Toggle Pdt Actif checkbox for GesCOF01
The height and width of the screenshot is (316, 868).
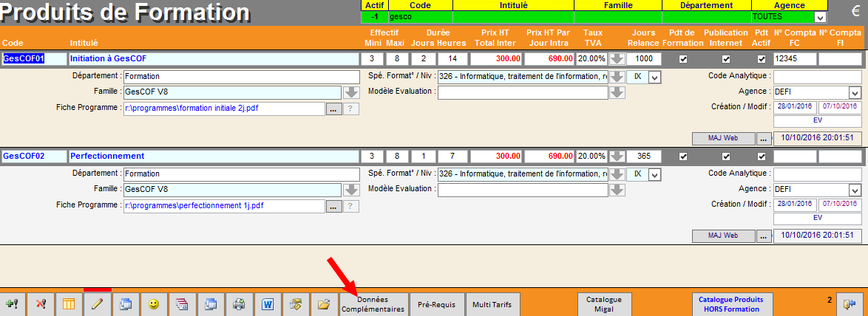(x=761, y=59)
